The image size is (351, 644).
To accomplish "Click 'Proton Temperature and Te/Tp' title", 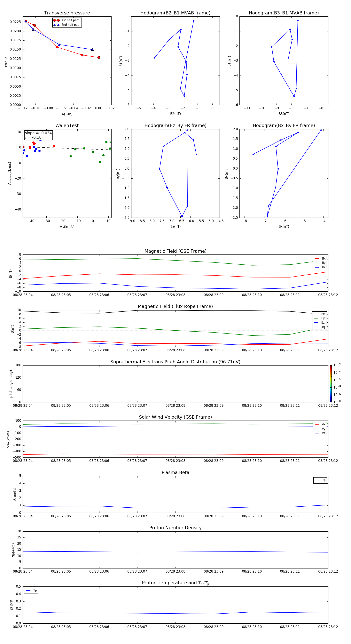I will (175, 583).
